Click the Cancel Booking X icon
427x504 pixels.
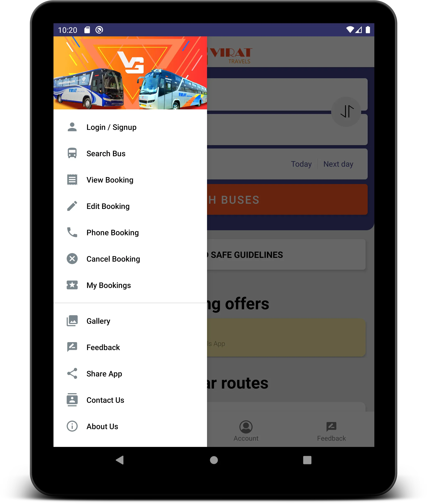[x=72, y=258]
